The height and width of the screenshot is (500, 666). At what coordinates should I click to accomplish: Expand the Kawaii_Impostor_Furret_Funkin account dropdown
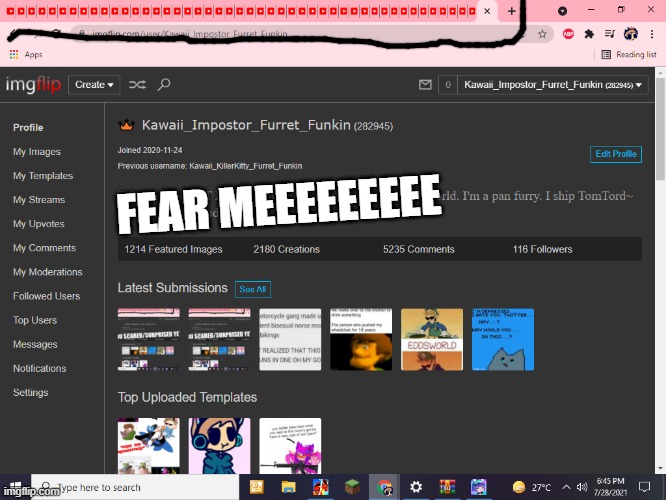pos(553,85)
